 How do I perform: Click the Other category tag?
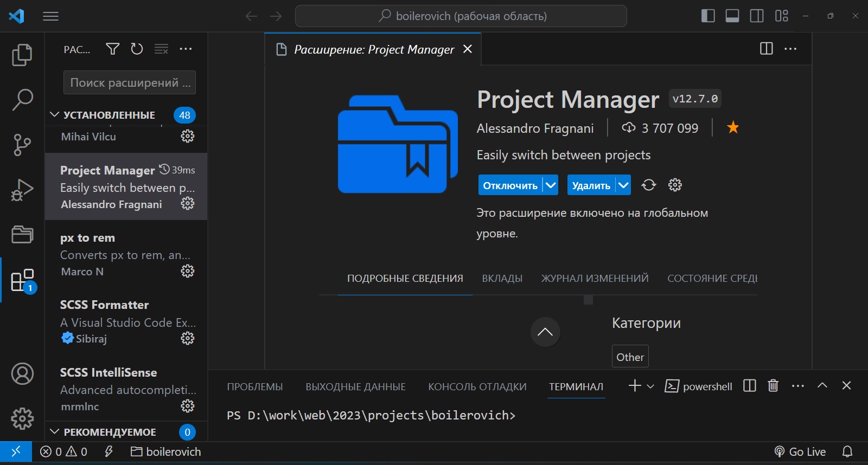coord(630,357)
